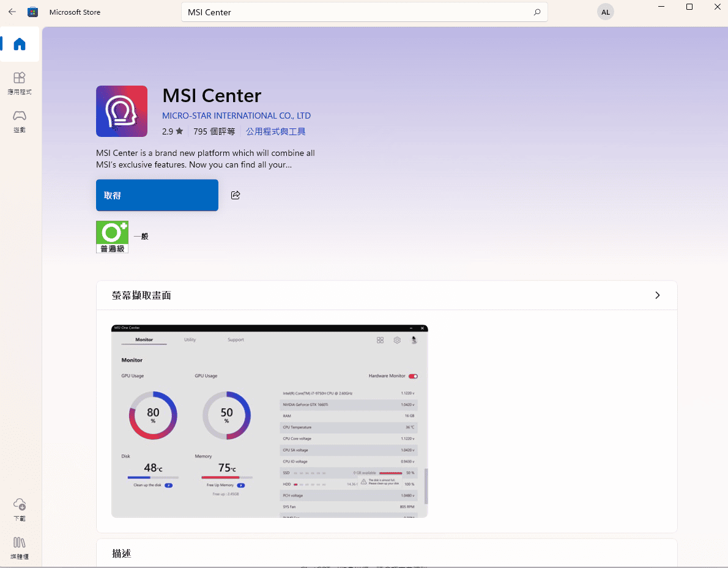This screenshot has width=728, height=568.
Task: Open the MSI Center screenshot preview
Action: (269, 421)
